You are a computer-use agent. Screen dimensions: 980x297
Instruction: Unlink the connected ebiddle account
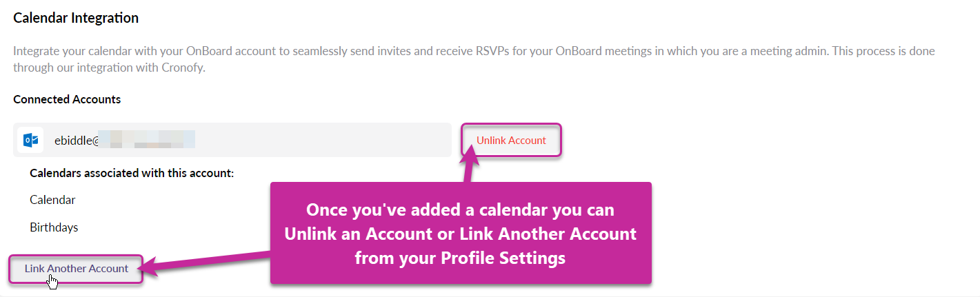(x=511, y=141)
